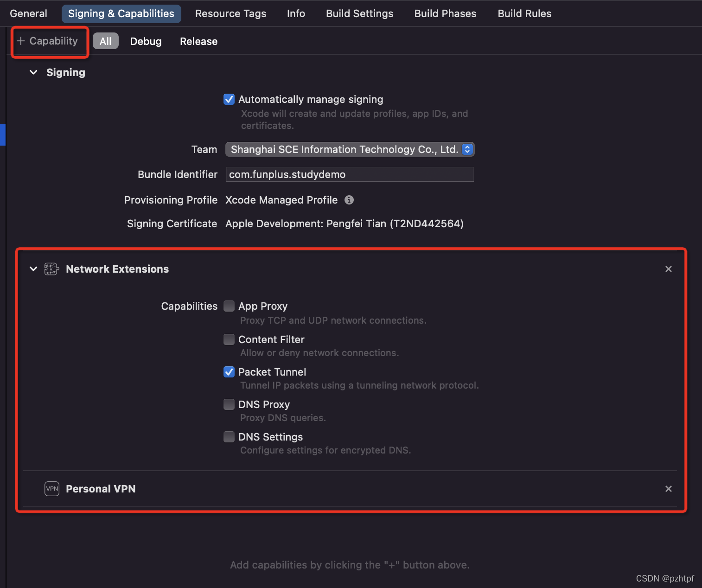Open the Team dropdown

click(x=350, y=149)
